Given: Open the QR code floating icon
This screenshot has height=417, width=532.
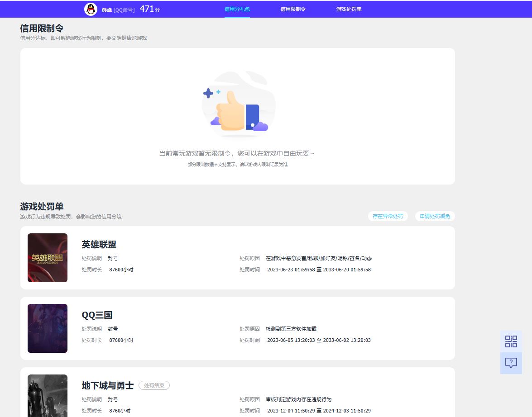Looking at the screenshot, I should 511,341.
